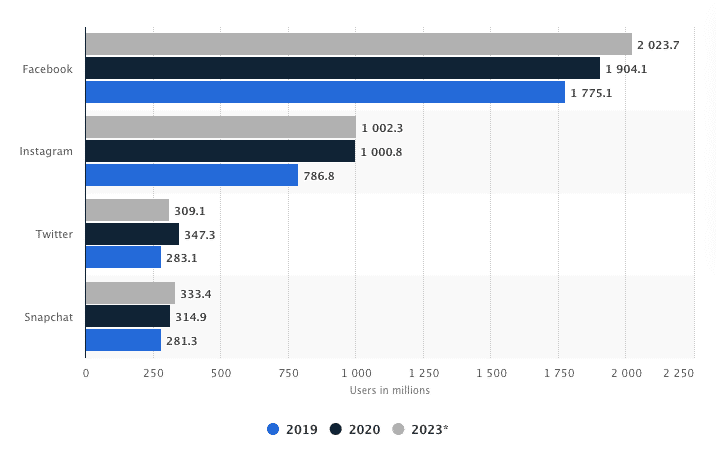Click the 'Users in millions' axis title

pyautogui.click(x=390, y=390)
